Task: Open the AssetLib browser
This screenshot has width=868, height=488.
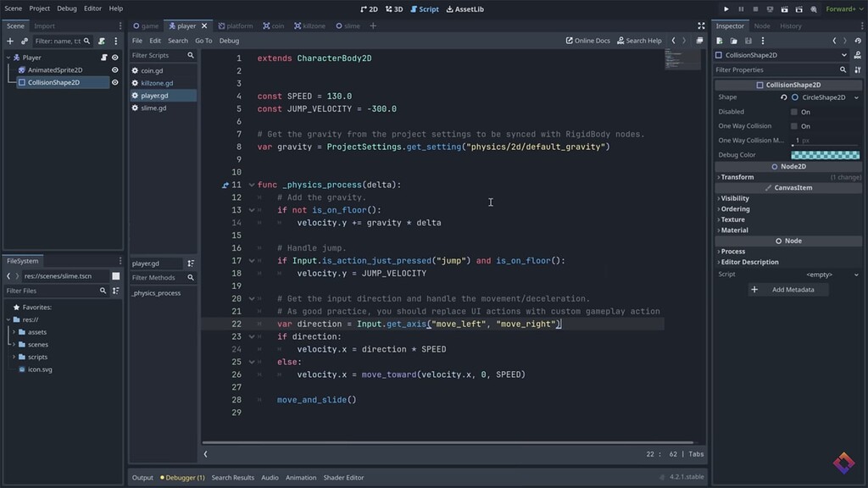Action: click(x=465, y=9)
